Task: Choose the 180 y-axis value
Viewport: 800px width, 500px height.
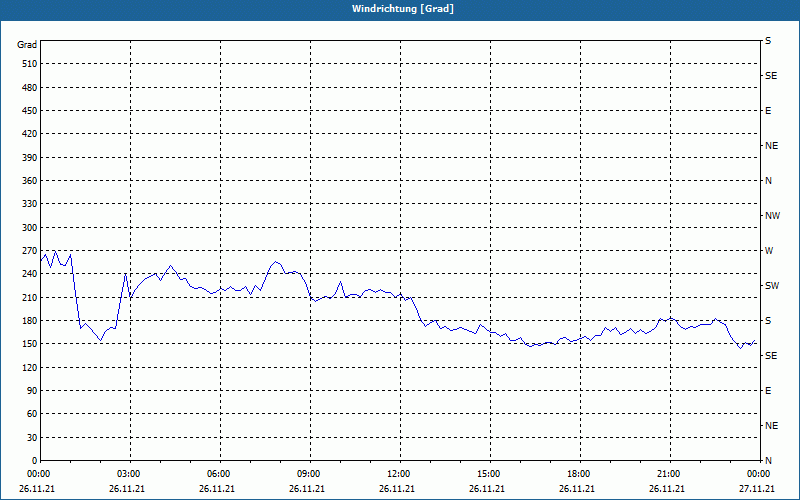Action: point(30,321)
